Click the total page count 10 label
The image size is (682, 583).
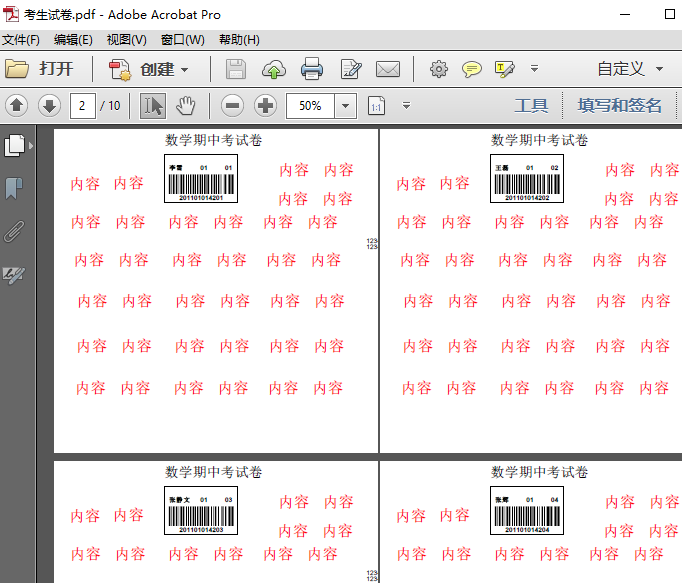click(114, 106)
